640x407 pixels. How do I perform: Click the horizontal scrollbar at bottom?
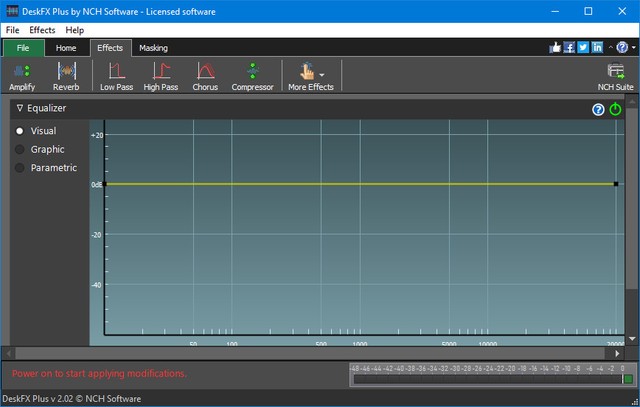point(320,353)
